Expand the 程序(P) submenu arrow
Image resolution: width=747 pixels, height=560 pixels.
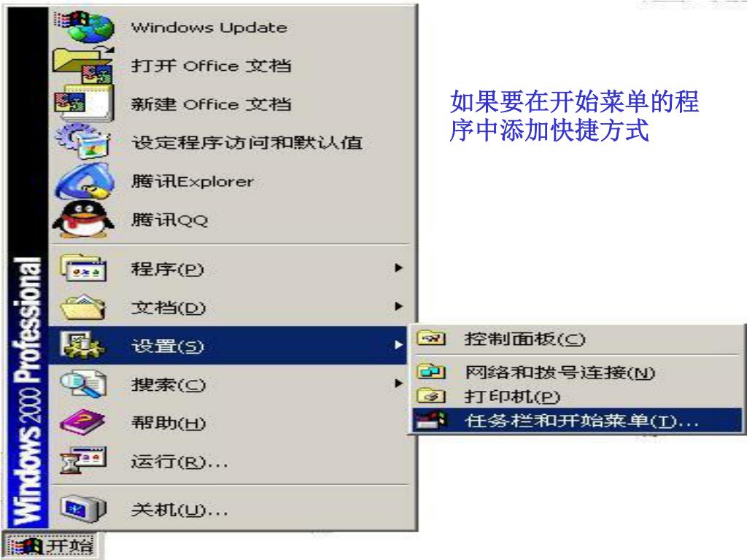click(399, 268)
